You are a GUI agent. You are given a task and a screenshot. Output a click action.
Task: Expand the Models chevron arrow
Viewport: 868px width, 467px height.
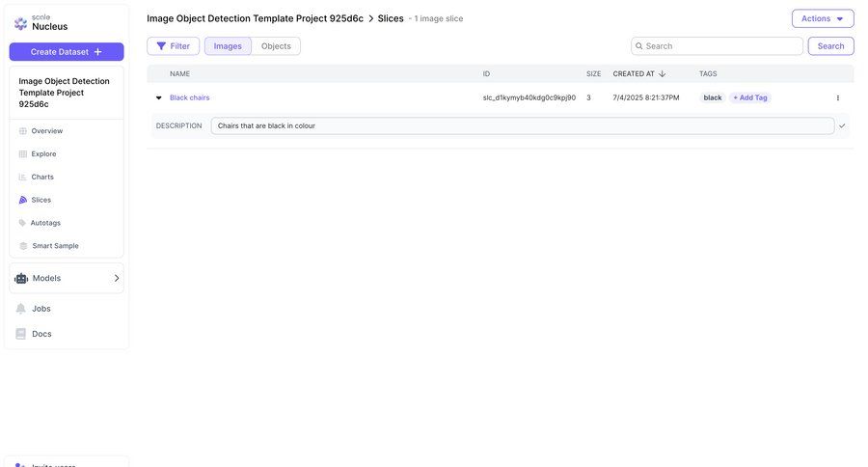click(117, 278)
